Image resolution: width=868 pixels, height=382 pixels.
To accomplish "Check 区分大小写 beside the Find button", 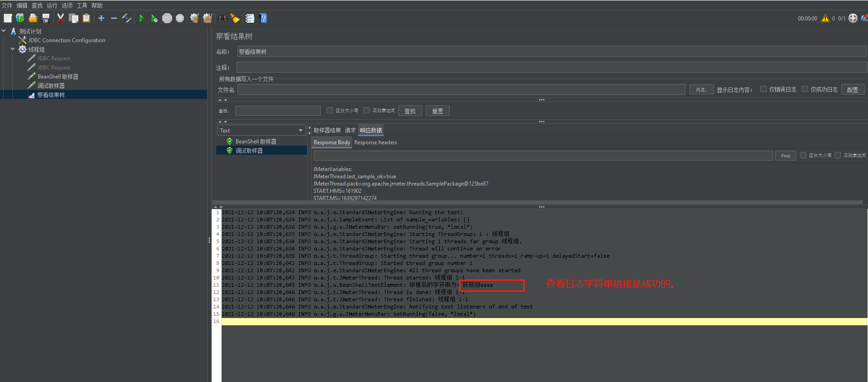I will tap(803, 155).
